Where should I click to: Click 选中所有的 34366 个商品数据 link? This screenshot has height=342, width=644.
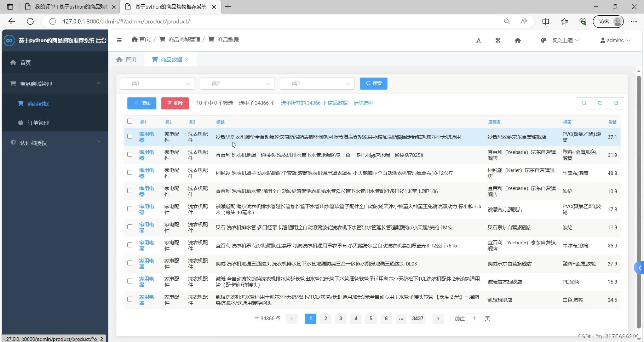pyautogui.click(x=314, y=103)
